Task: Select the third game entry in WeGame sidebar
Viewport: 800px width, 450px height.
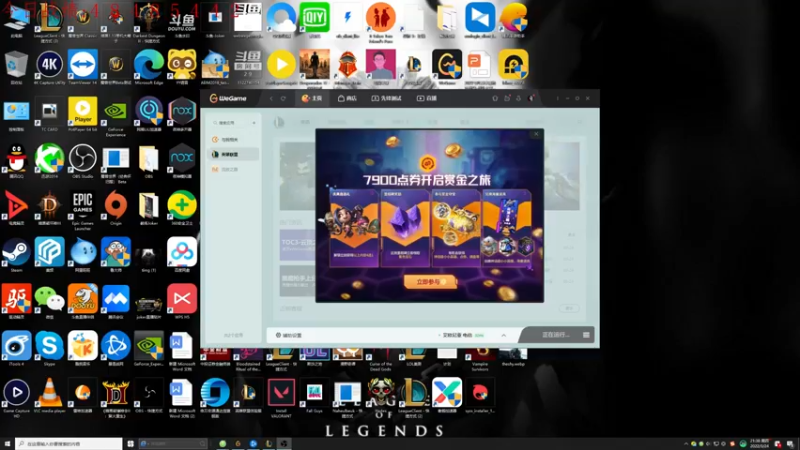Action: point(234,169)
